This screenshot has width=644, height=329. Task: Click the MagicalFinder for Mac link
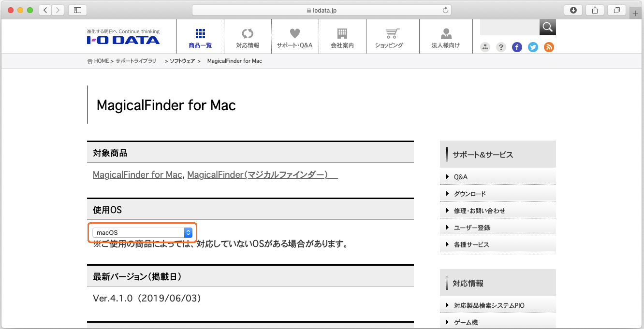[x=137, y=174]
